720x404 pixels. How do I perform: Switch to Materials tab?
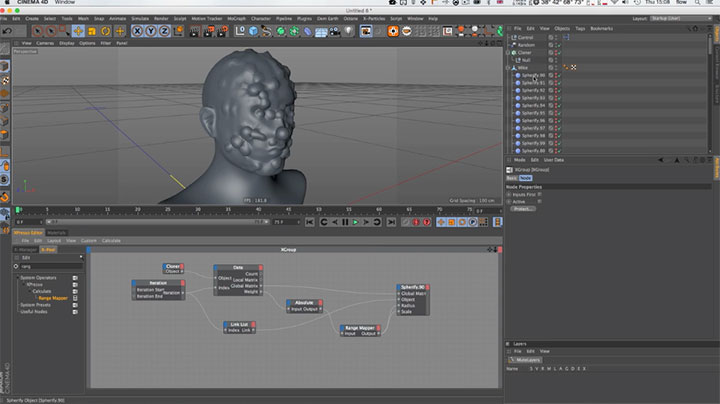click(56, 233)
